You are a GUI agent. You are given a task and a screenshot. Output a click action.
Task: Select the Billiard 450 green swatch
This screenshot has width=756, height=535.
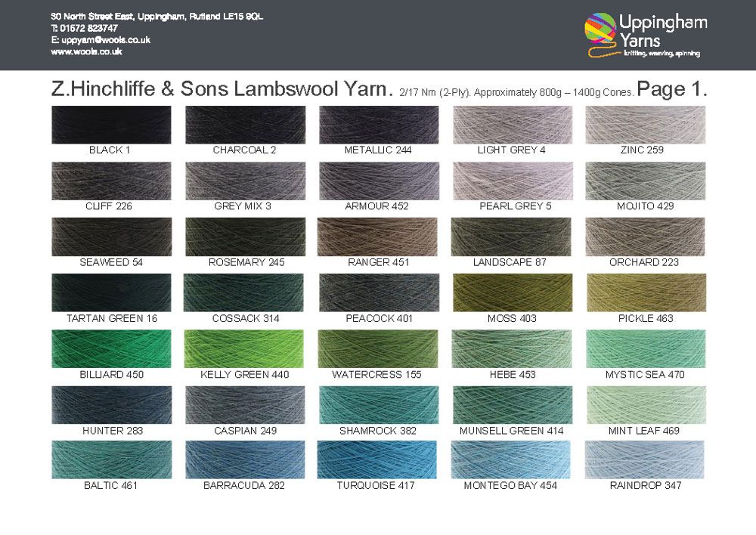(111, 348)
